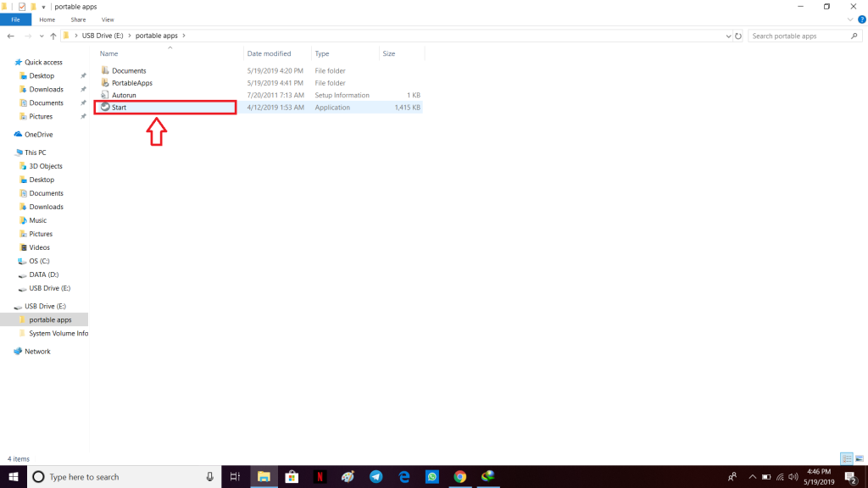Viewport: 868px width, 488px height.
Task: Click the Cortana microphone icon
Action: pyautogui.click(x=210, y=476)
